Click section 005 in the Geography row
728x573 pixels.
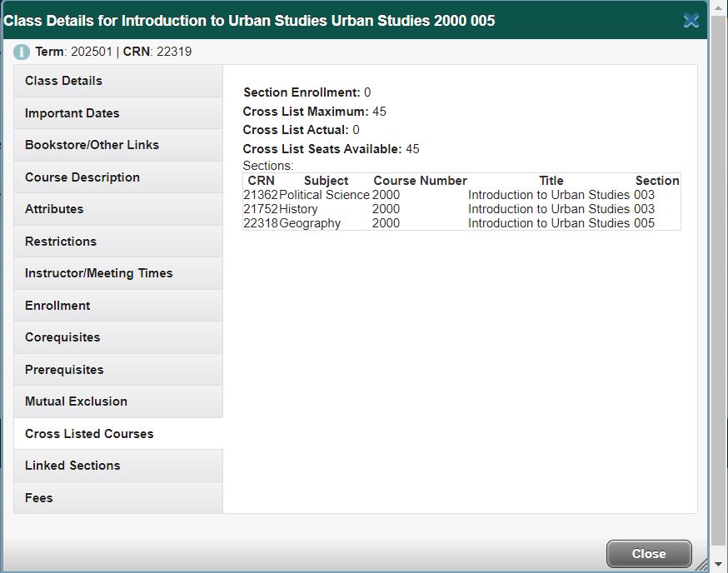coord(645,223)
